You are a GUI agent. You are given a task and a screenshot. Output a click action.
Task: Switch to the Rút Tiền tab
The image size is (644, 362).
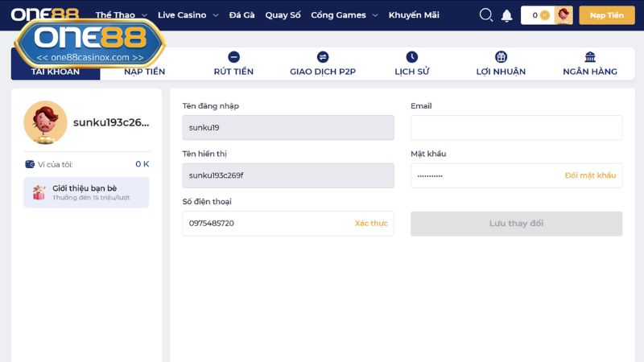coord(233,64)
